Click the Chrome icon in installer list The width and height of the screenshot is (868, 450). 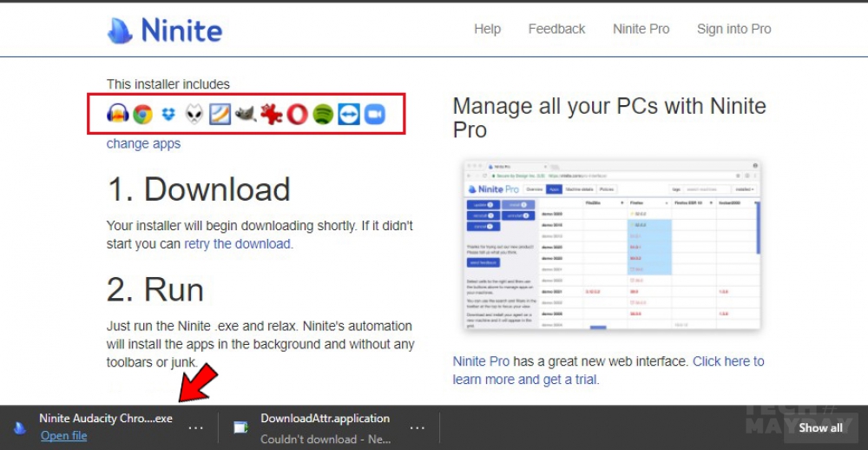tap(143, 114)
